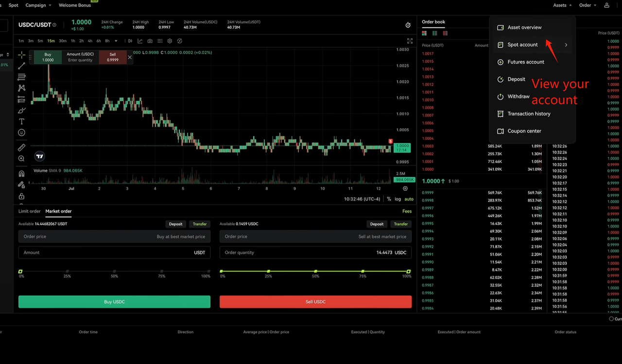
Task: Open Transaction history from Assets menu
Action: (529, 114)
